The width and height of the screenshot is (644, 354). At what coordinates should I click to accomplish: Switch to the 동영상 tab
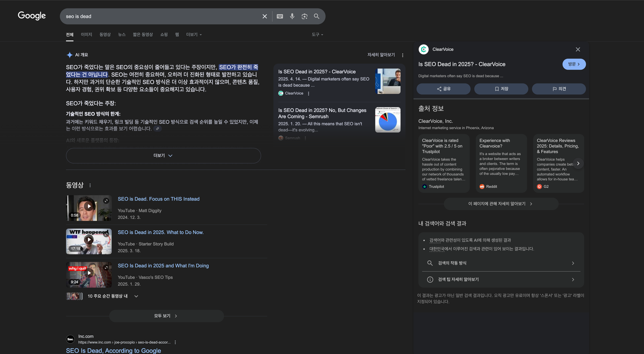point(105,34)
